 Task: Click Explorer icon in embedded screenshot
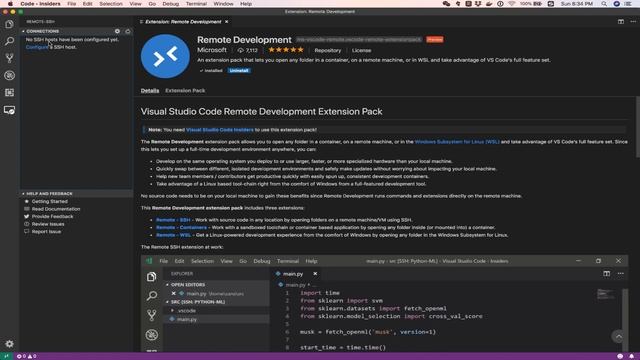click(151, 277)
